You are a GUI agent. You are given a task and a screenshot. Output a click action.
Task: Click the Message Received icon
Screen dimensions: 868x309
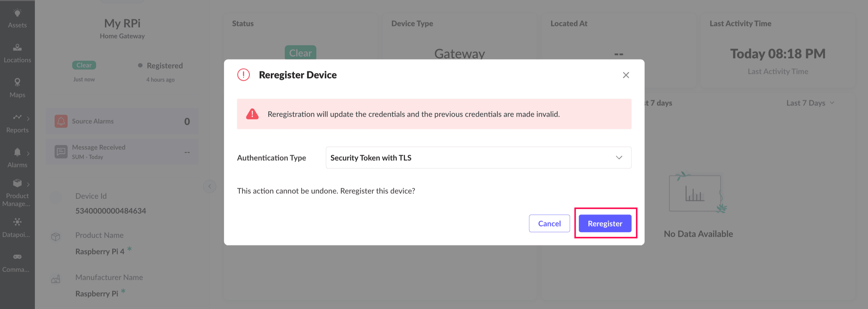pos(61,152)
